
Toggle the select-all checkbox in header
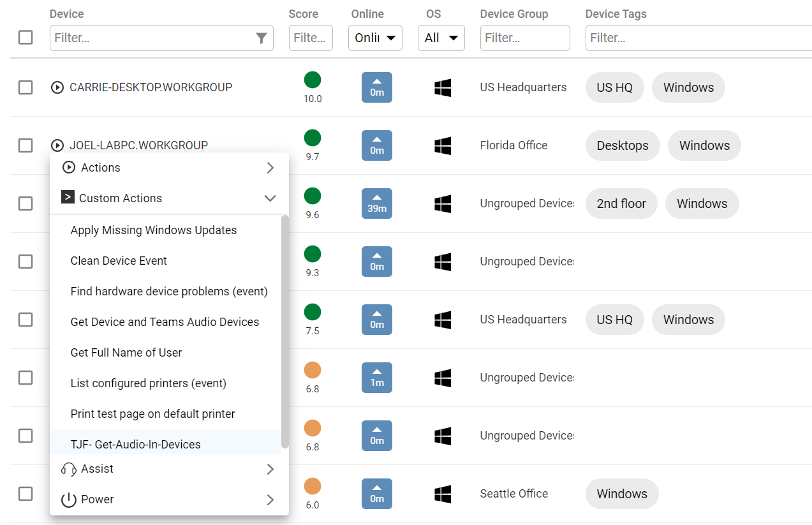pos(26,38)
